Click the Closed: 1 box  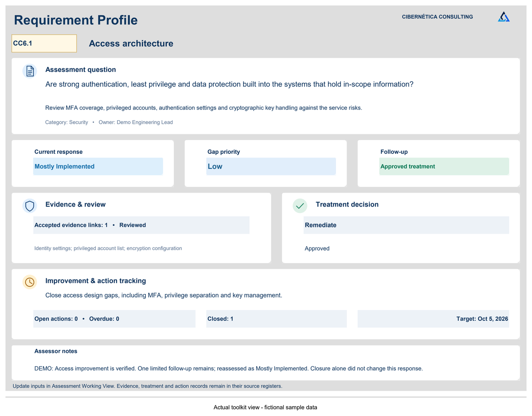(277, 319)
